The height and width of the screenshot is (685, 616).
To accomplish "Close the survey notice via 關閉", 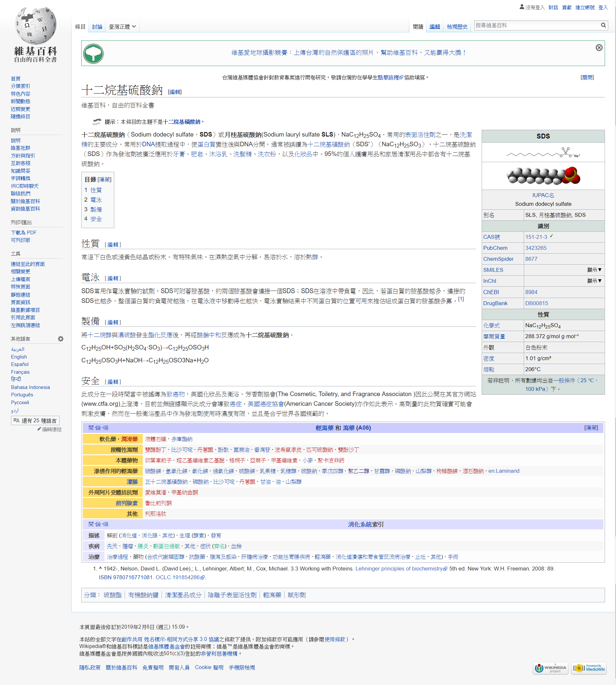I will pyautogui.click(x=587, y=77).
